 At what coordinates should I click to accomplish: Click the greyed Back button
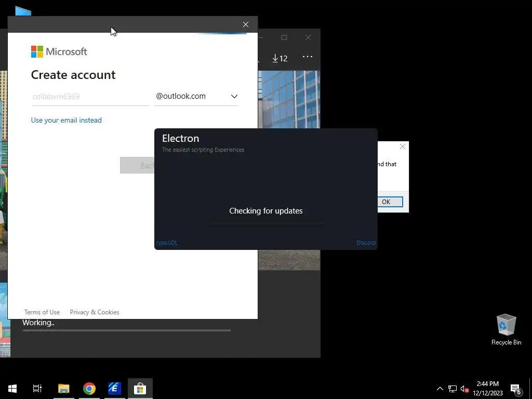pyautogui.click(x=137, y=165)
